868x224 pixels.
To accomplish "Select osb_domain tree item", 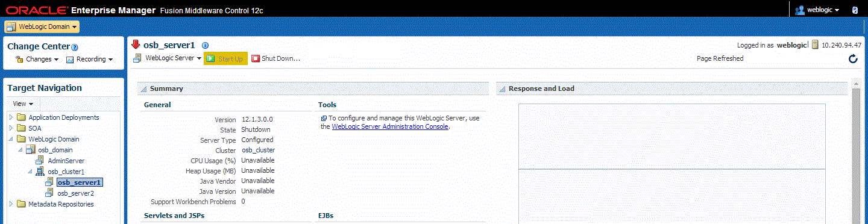I will click(55, 150).
